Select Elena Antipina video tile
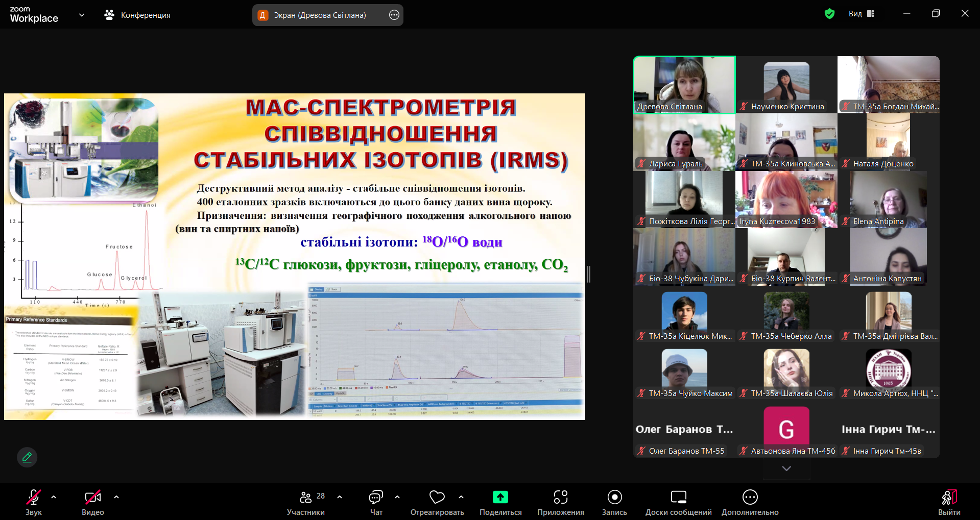 pos(889,199)
